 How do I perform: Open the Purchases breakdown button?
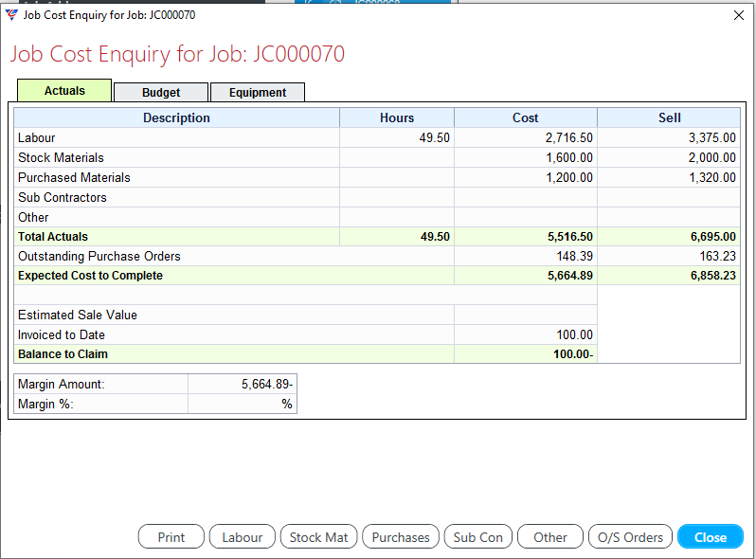point(400,537)
